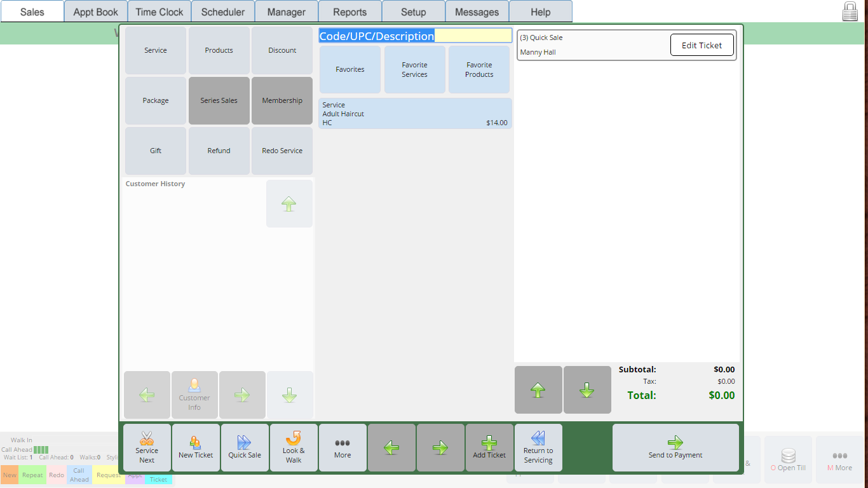The image size is (868, 488).
Task: Send ticket to Payment
Action: (x=675, y=447)
